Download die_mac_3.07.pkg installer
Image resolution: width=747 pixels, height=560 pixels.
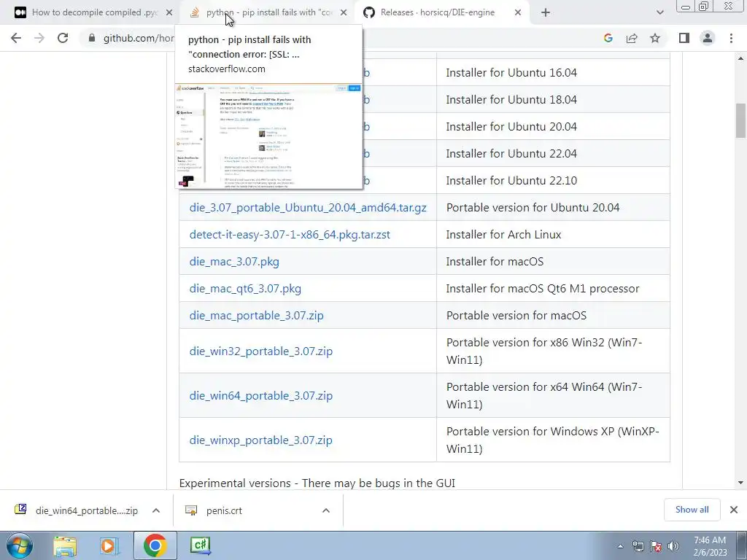pos(234,262)
